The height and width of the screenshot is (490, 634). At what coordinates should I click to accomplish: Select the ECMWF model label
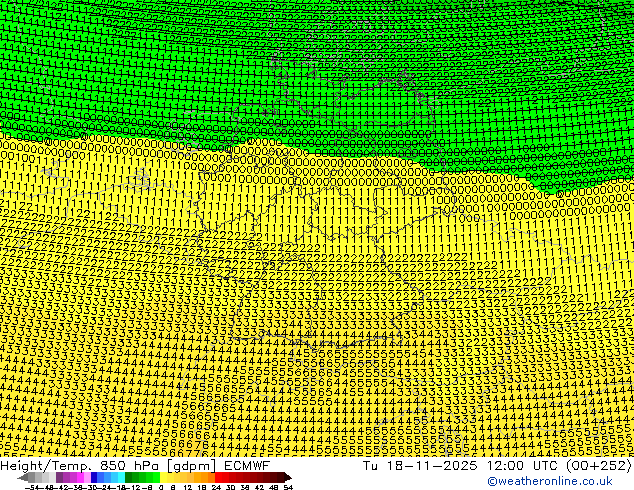pyautogui.click(x=247, y=465)
